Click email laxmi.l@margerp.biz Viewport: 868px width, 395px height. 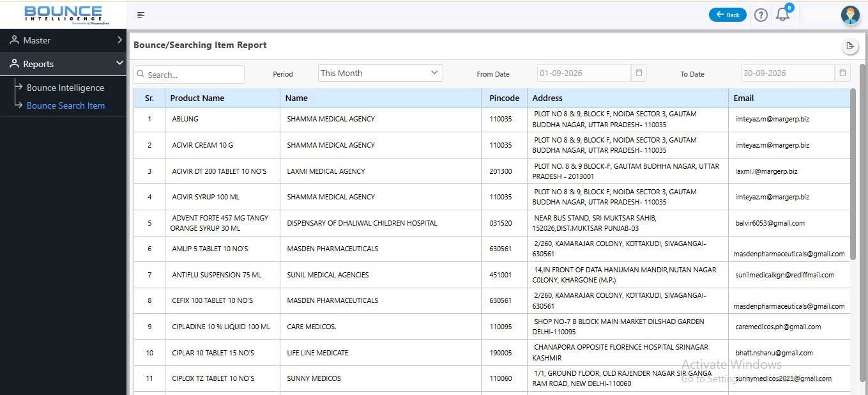click(766, 171)
